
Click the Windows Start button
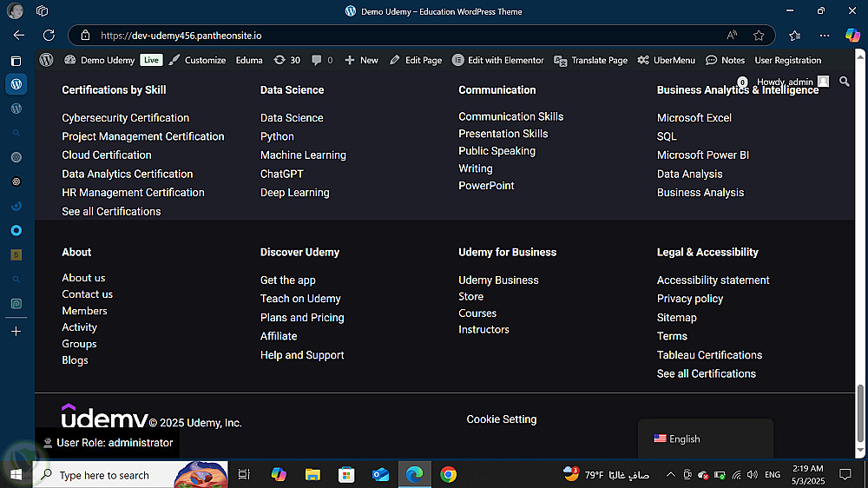(16, 475)
